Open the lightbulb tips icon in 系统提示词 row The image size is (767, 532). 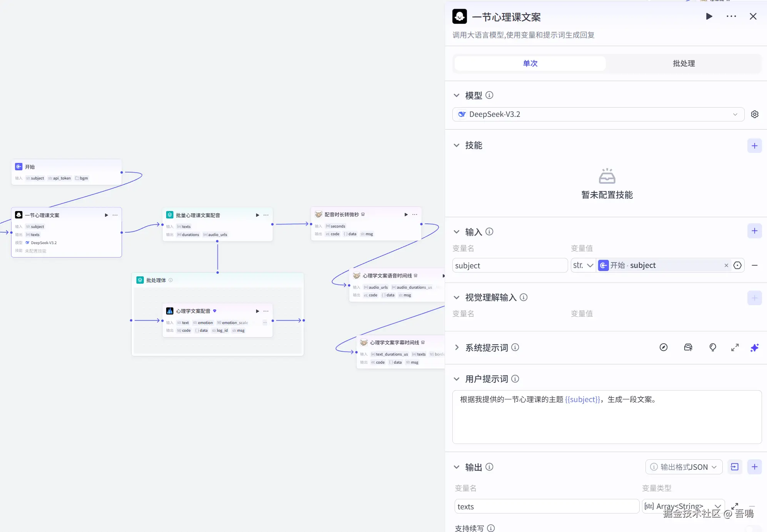click(712, 347)
